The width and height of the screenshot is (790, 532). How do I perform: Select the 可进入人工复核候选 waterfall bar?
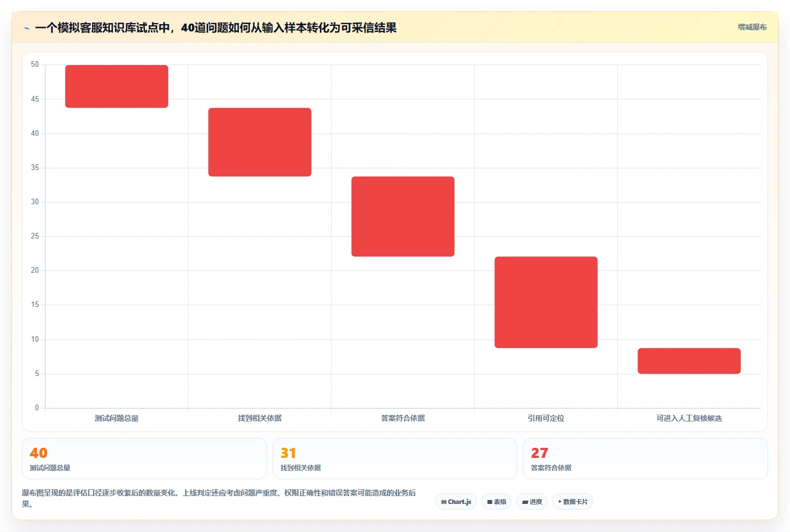689,361
